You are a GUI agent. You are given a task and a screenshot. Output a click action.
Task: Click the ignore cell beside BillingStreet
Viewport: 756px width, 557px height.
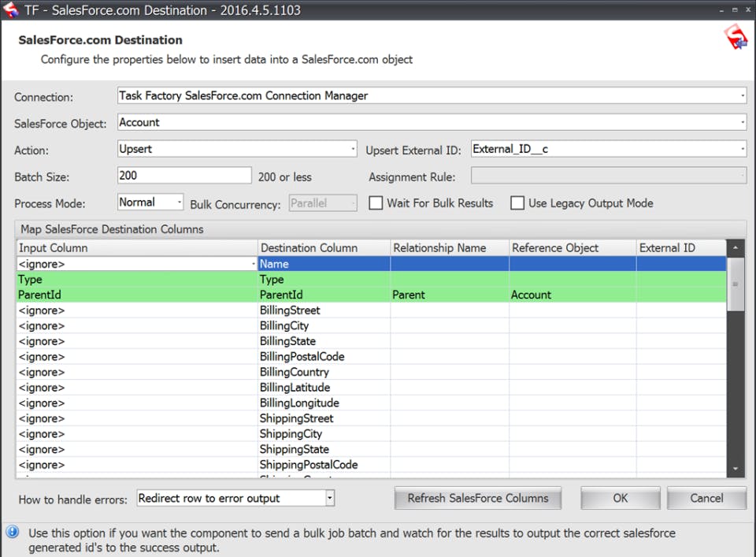click(137, 310)
